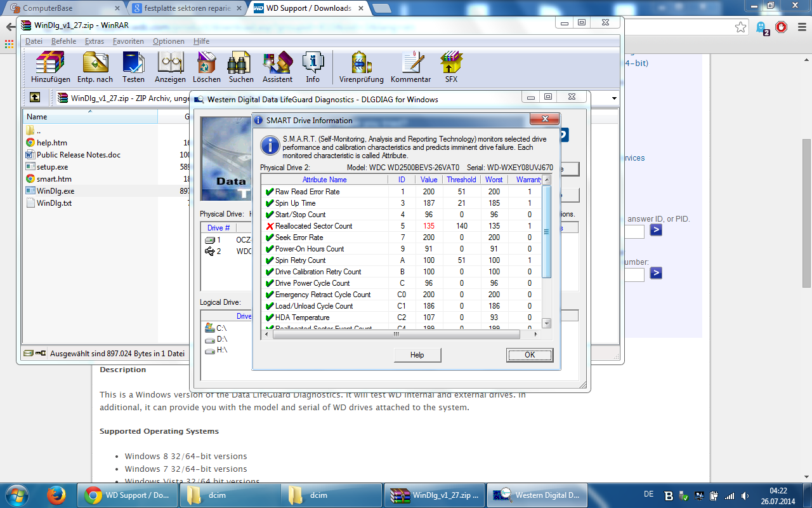The image size is (812, 508).
Task: Click WinRAR Hinzufügen toolbar icon
Action: pyautogui.click(x=51, y=67)
